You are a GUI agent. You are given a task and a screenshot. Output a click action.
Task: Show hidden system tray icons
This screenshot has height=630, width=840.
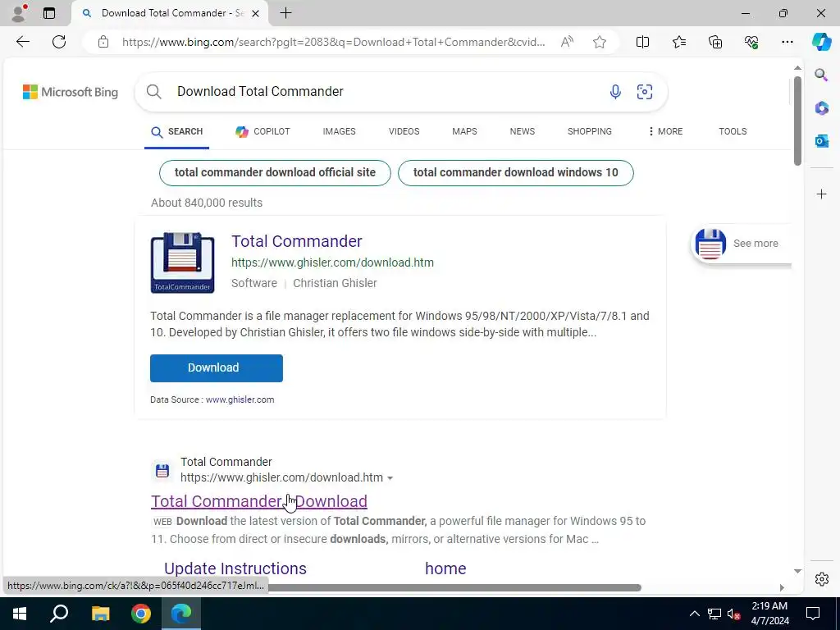[694, 614]
